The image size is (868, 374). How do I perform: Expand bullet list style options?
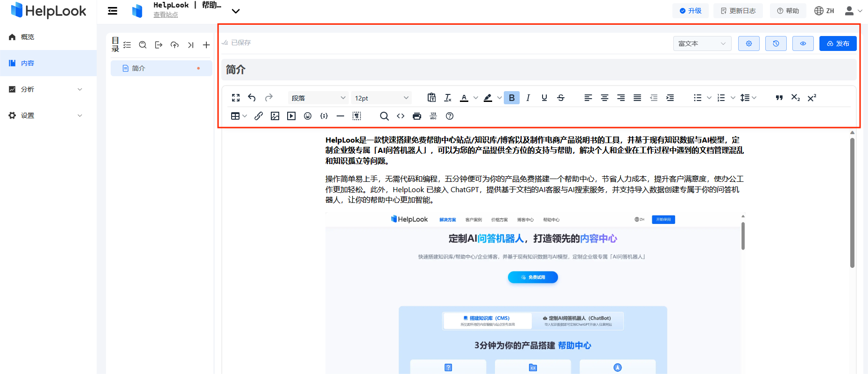[709, 98]
